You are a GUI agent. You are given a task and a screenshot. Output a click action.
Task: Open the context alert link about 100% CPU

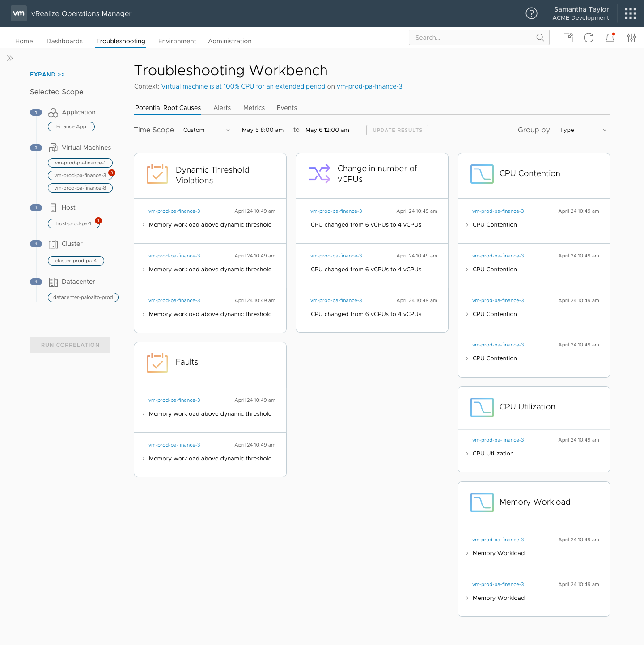pos(243,86)
